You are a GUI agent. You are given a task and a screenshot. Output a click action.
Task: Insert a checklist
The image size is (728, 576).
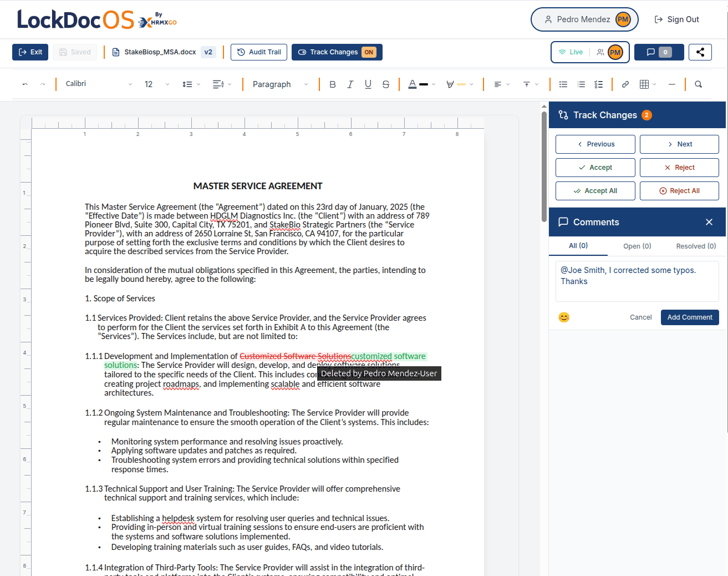point(599,84)
